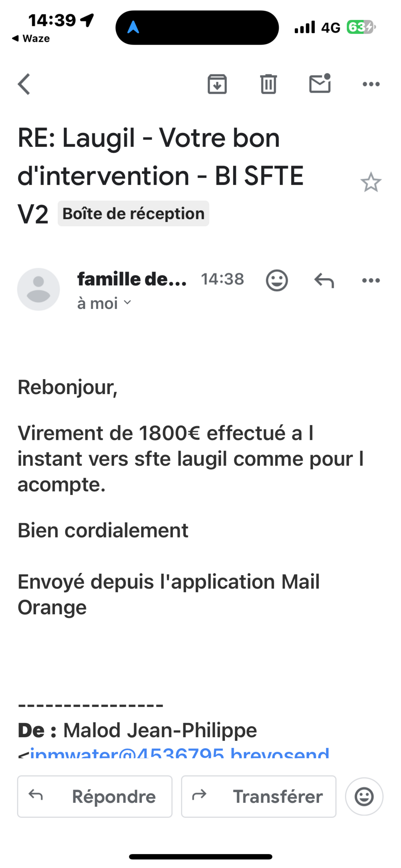This screenshot has height=868, width=401.
Task: Open message more options near sender
Action: (x=371, y=280)
